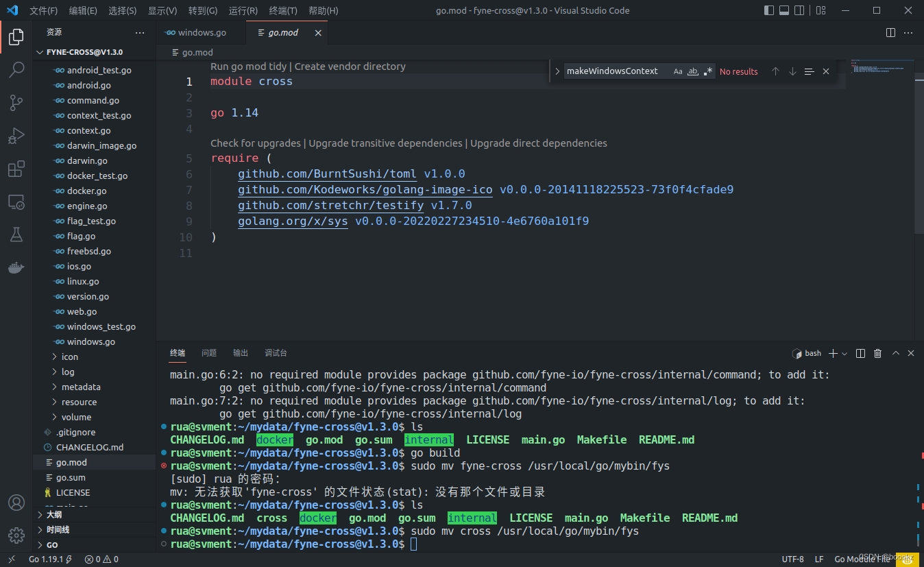Open the Accounts menu icon
924x567 pixels.
16,503
